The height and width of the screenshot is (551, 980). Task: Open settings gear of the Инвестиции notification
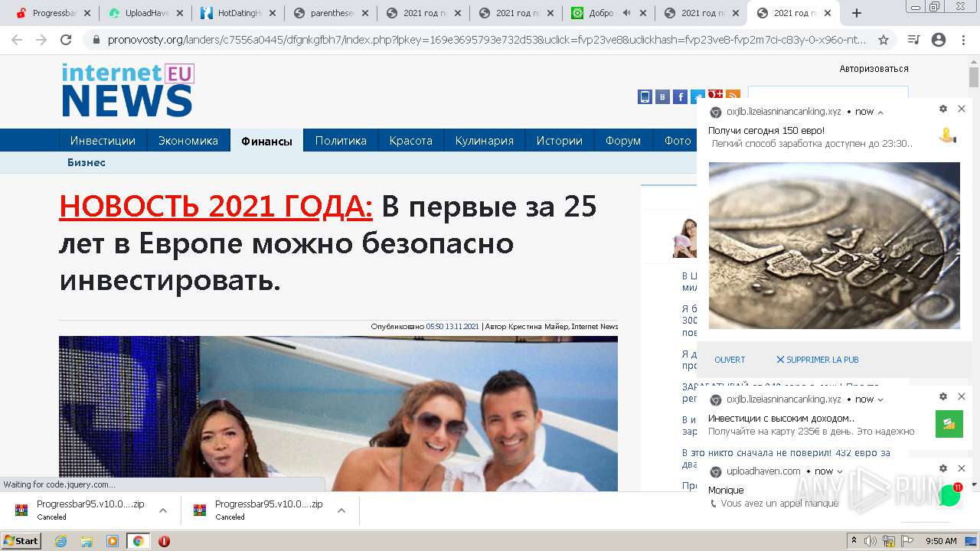click(x=943, y=396)
